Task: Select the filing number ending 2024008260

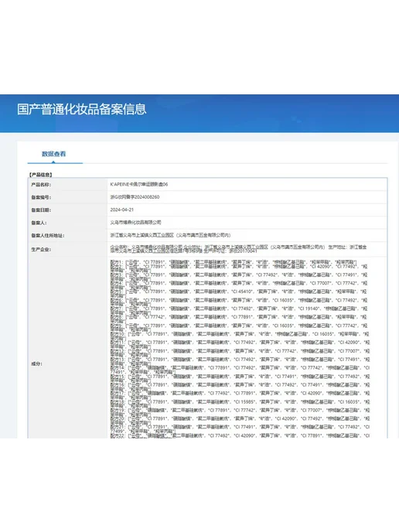Action: tap(135, 196)
